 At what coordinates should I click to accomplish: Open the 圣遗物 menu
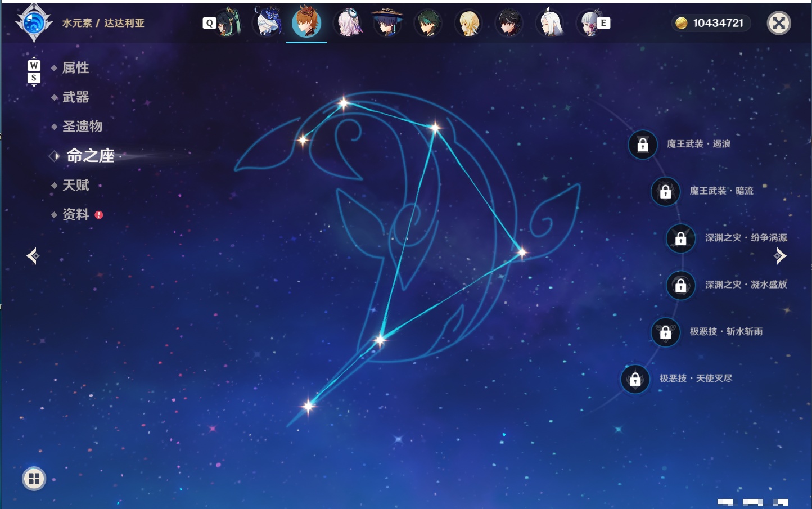pyautogui.click(x=83, y=127)
